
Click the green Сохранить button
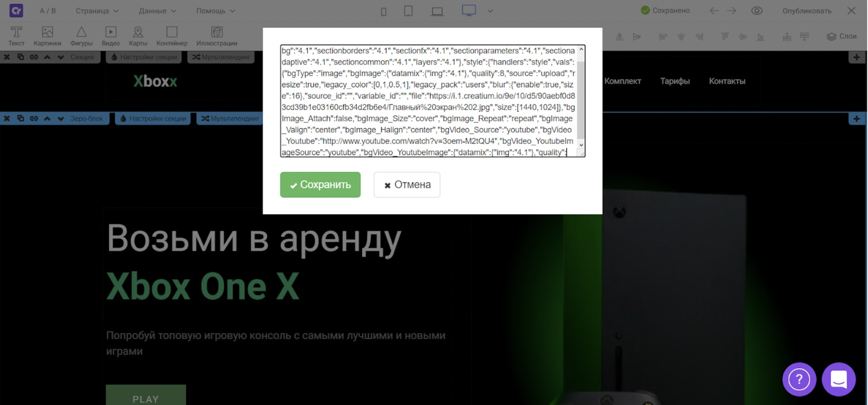pyautogui.click(x=320, y=185)
